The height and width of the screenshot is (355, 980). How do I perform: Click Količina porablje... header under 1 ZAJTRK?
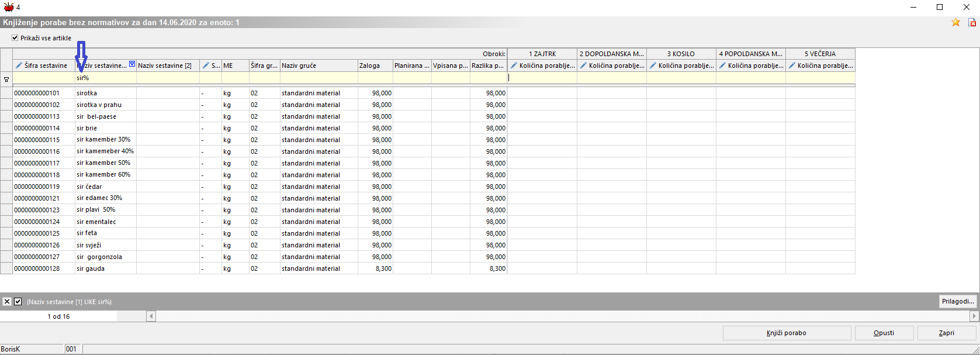[542, 66]
